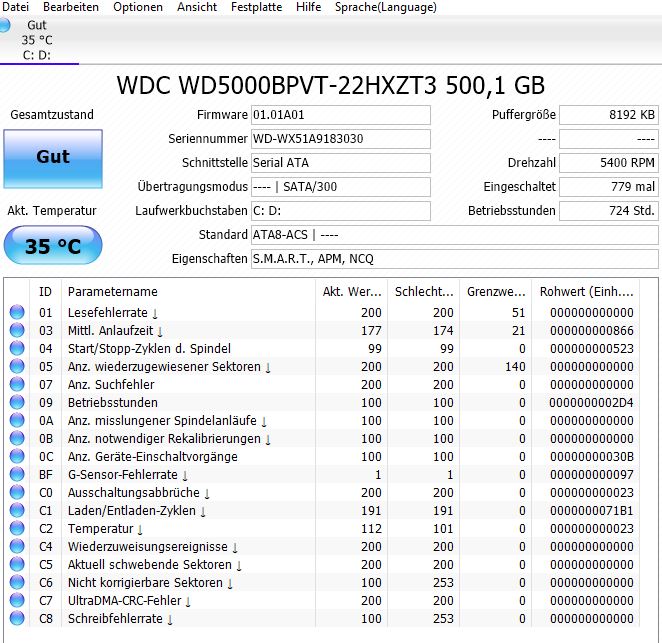Open the Ansicht menu
The height and width of the screenshot is (643, 662).
tap(197, 7)
